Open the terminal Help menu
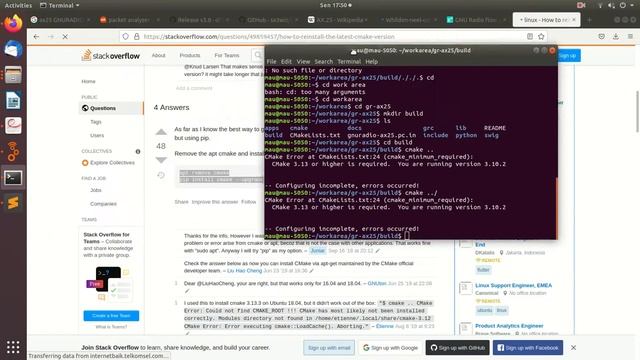 point(371,62)
